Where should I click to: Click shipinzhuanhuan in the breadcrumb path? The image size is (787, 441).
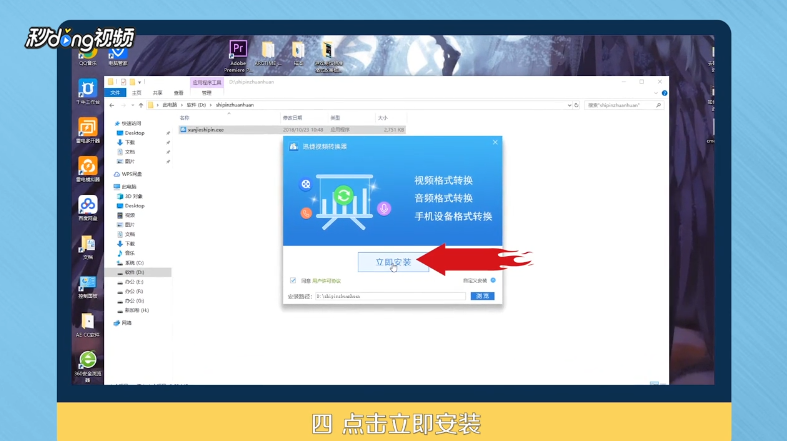[x=235, y=105]
